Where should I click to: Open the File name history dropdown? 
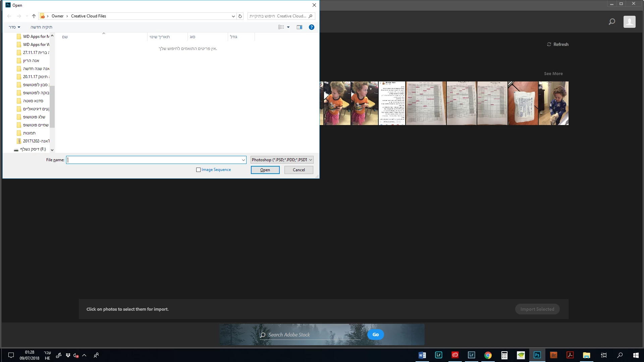coord(243,160)
